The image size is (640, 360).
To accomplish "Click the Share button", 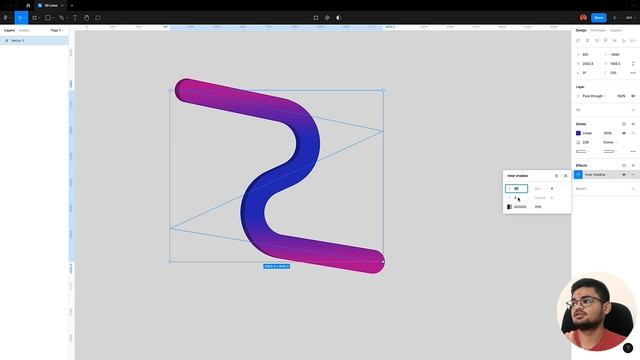I will pyautogui.click(x=599, y=18).
